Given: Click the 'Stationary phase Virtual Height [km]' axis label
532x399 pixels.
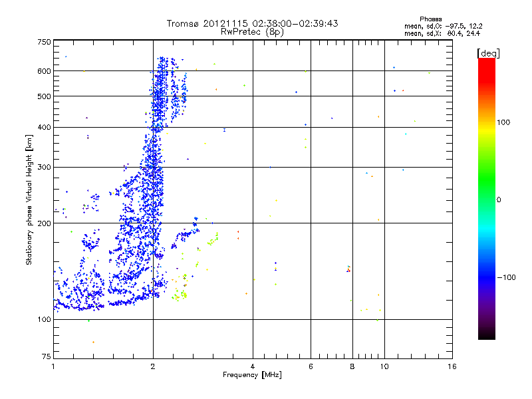Looking at the screenshot, I should tap(29, 200).
